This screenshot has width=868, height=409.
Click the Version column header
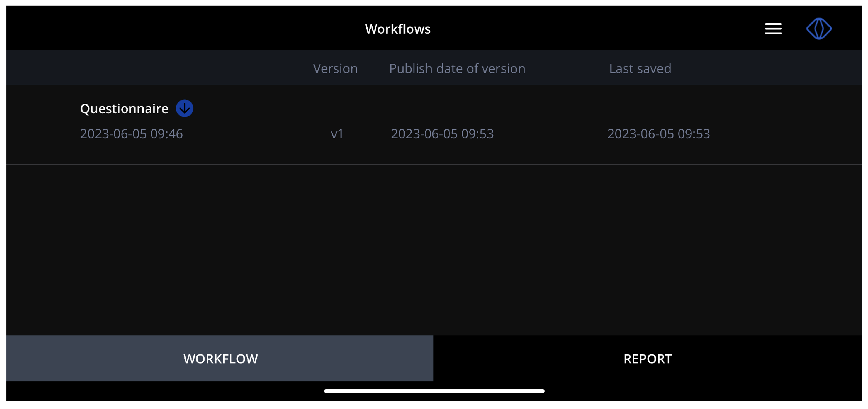tap(335, 69)
